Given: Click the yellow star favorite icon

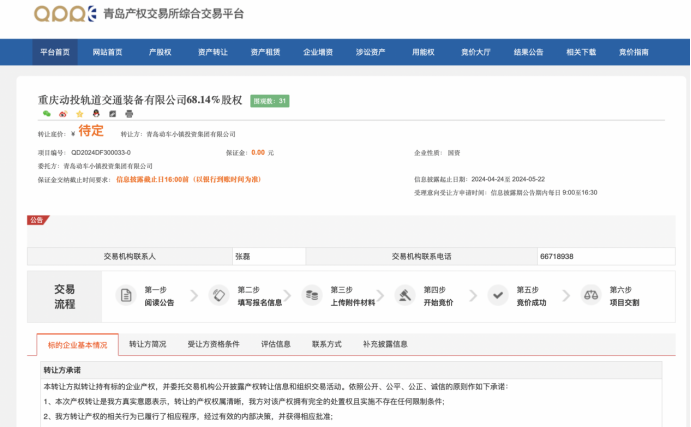Looking at the screenshot, I should tap(80, 114).
